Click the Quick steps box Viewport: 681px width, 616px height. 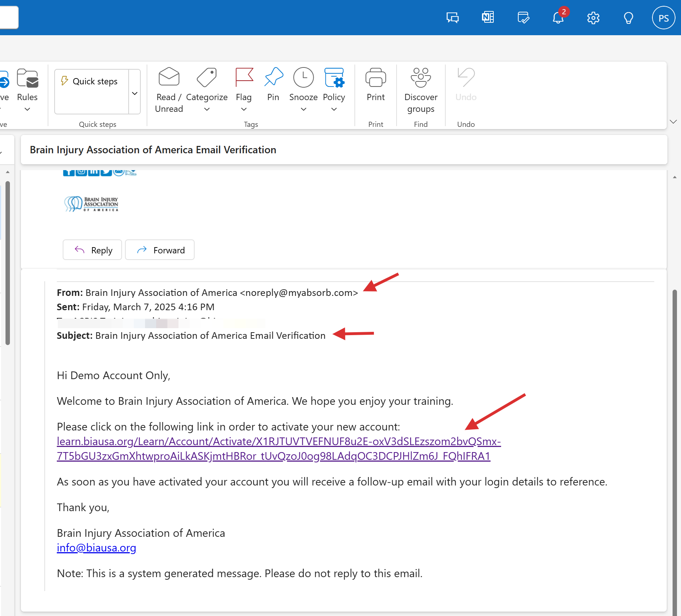click(92, 92)
